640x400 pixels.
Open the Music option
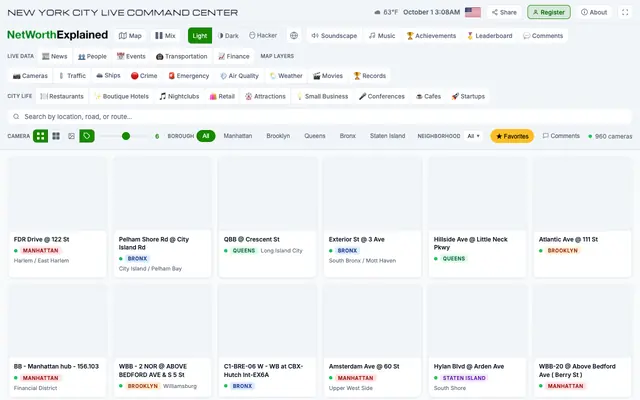(382, 36)
